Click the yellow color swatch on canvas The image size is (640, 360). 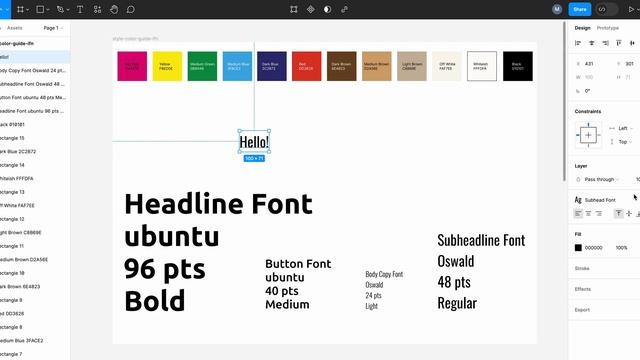pyautogui.click(x=167, y=66)
